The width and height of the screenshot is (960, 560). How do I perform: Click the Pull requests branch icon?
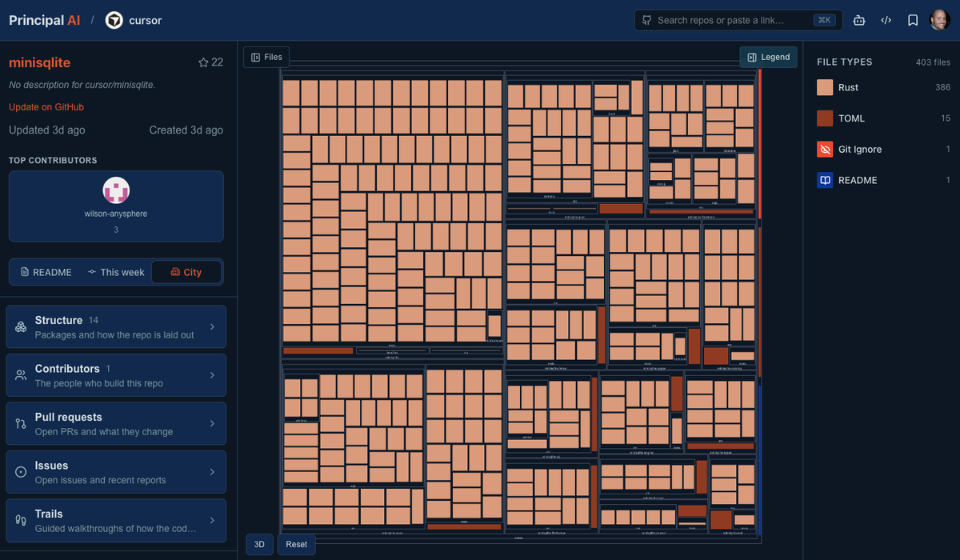(21, 424)
